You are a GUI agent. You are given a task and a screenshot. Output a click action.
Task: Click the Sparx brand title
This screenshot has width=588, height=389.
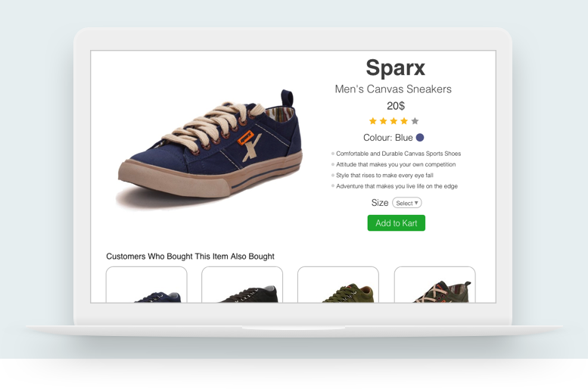tap(395, 68)
